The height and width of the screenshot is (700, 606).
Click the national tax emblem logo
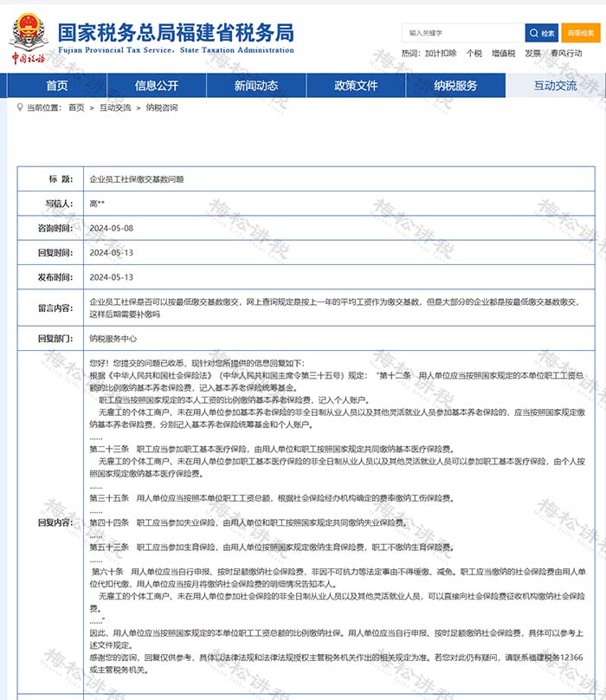(x=30, y=28)
